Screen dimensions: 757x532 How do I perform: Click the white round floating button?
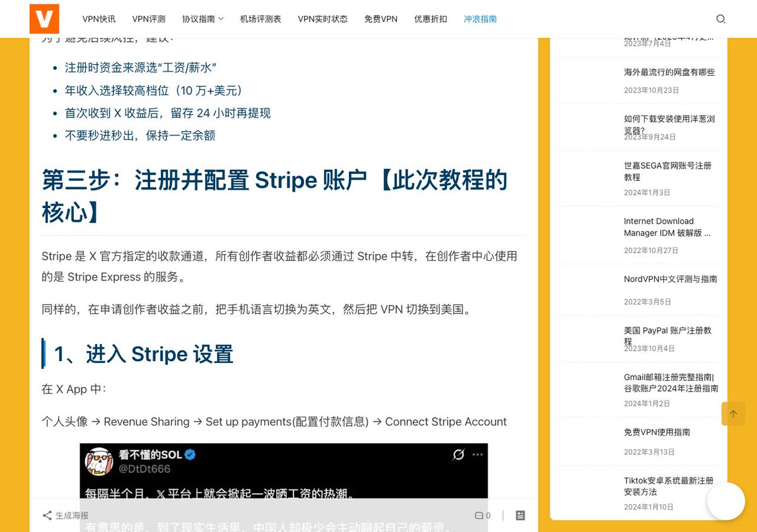[726, 501]
